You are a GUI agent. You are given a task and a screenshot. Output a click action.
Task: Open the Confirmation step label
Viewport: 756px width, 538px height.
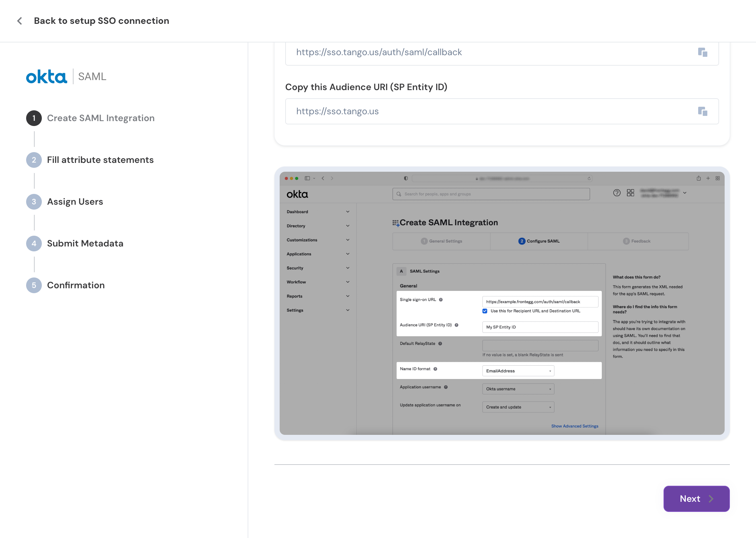click(76, 285)
